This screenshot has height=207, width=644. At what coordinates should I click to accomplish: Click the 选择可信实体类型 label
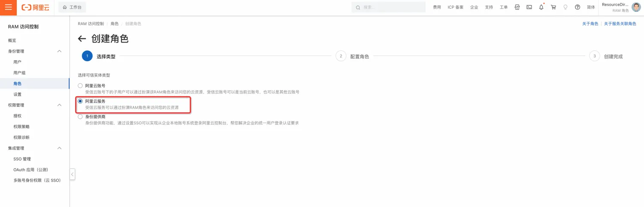click(x=94, y=75)
